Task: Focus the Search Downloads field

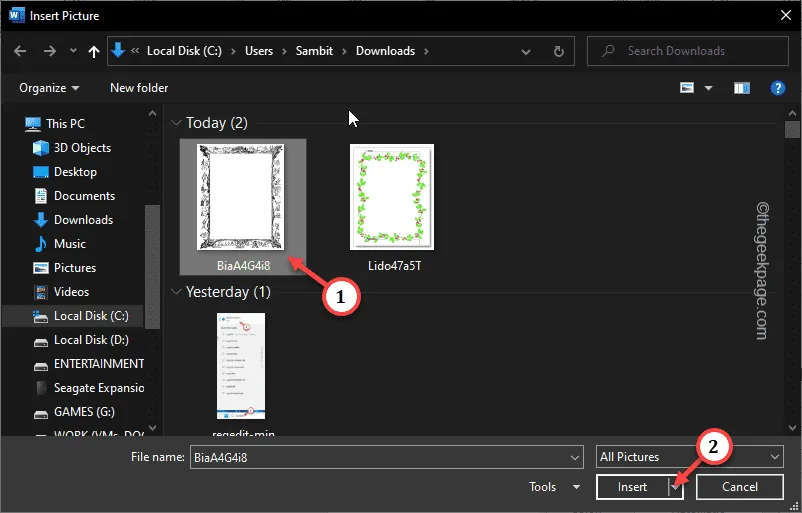Action: [687, 51]
